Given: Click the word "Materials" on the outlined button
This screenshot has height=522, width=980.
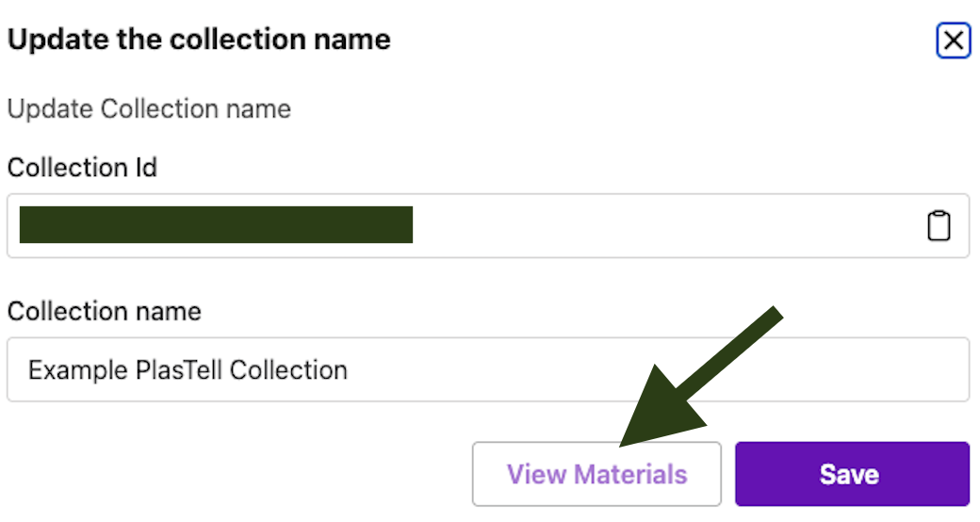Looking at the screenshot, I should pos(630,474).
